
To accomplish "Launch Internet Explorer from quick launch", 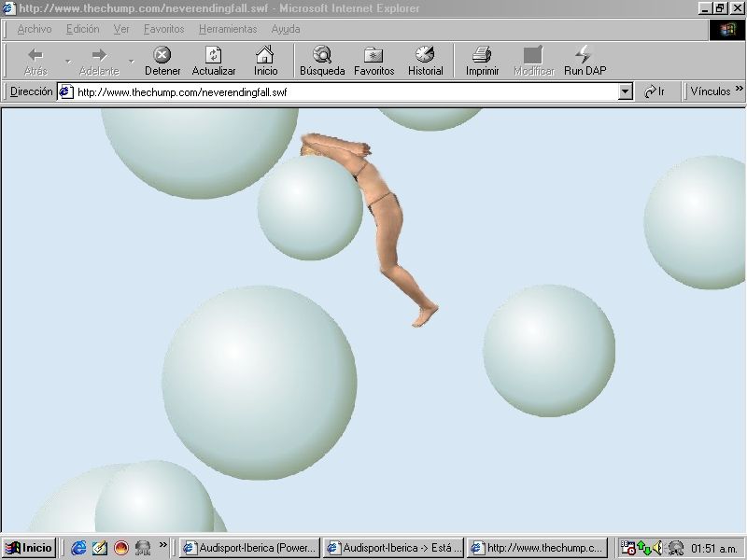I will point(78,548).
